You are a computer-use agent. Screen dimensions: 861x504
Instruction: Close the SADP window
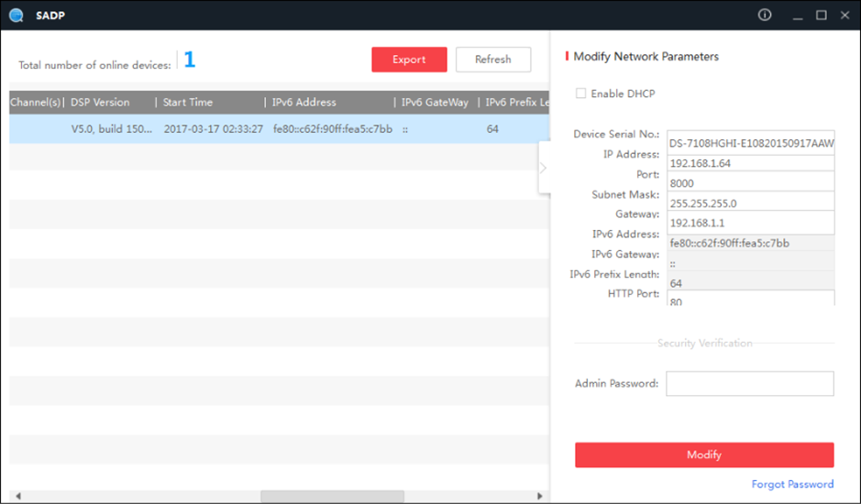tap(844, 15)
